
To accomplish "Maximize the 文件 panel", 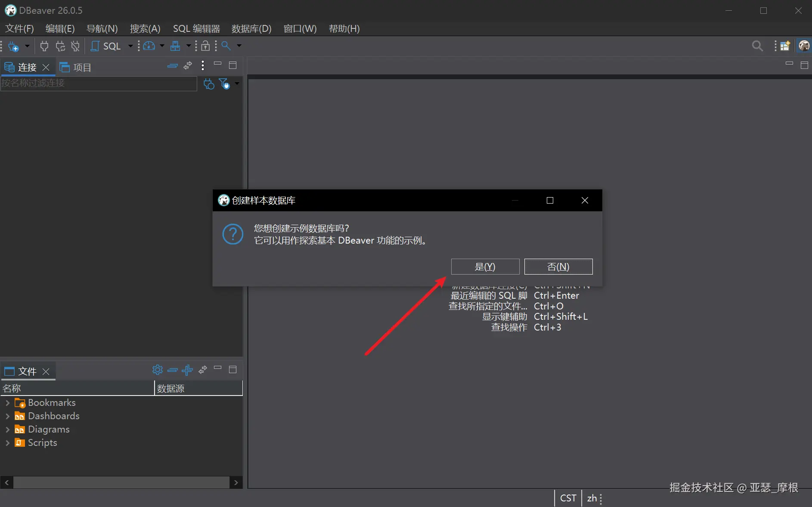I will [x=233, y=370].
